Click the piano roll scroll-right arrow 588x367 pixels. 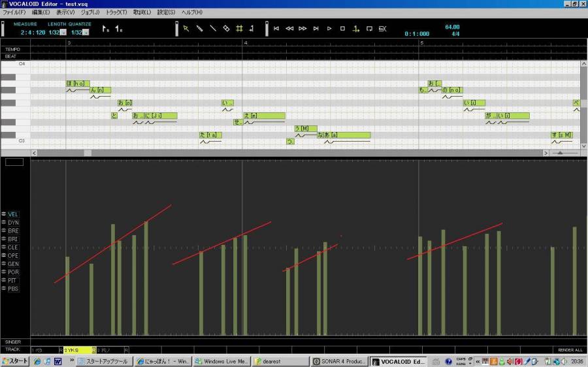(546, 153)
